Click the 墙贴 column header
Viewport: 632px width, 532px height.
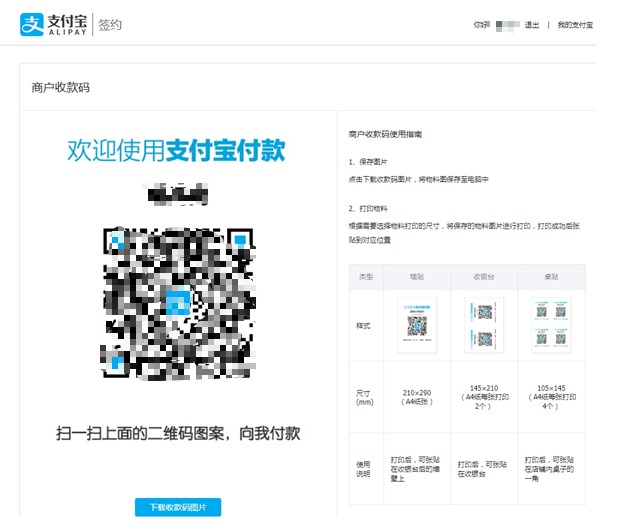point(417,276)
